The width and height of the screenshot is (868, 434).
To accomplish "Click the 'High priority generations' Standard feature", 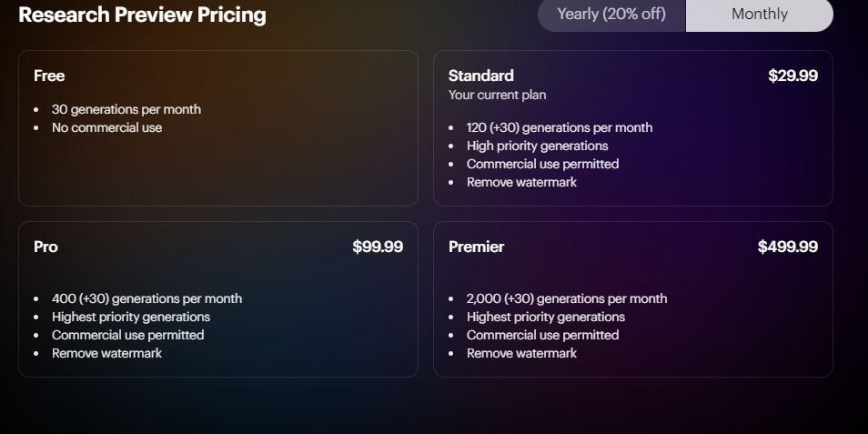I will tap(537, 146).
